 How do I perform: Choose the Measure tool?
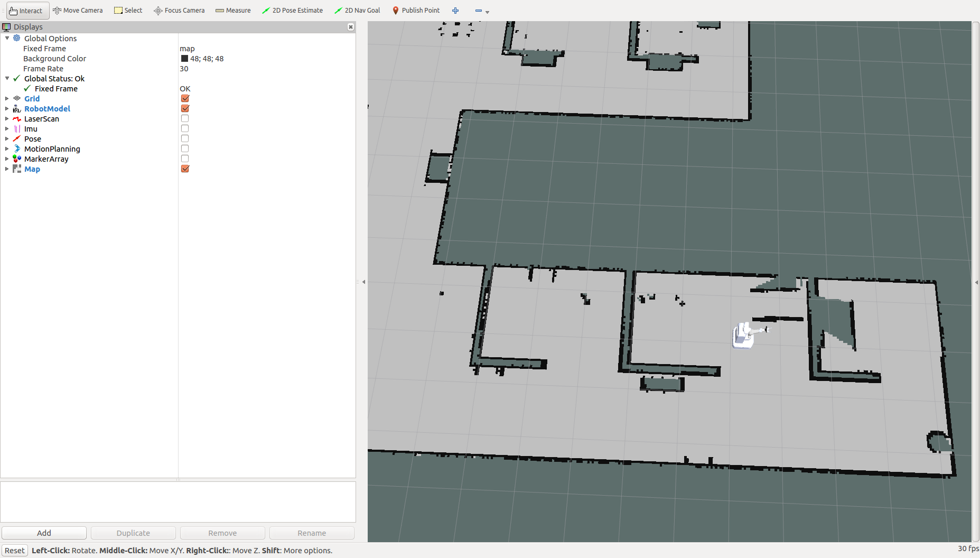click(x=233, y=11)
